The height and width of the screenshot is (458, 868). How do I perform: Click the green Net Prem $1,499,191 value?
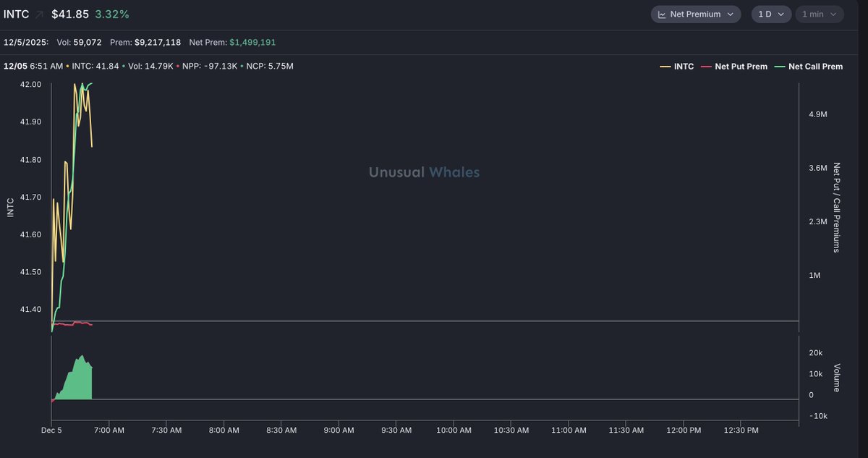coord(252,43)
